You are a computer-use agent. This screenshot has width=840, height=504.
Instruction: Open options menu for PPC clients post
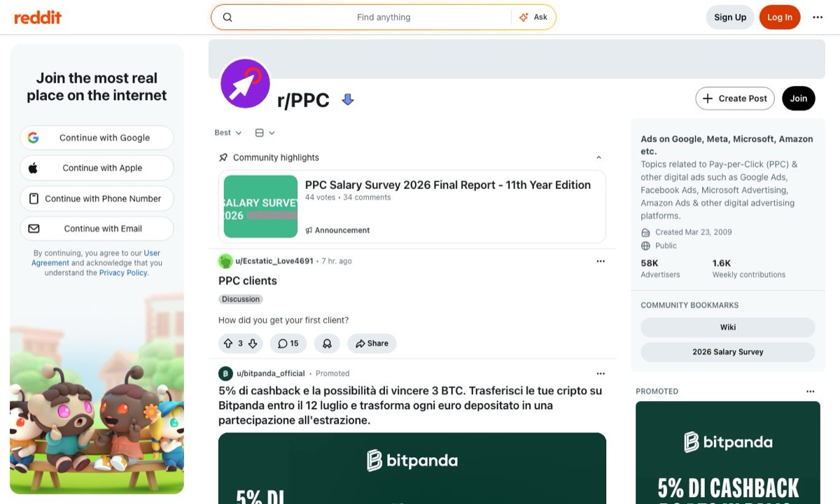[601, 261]
